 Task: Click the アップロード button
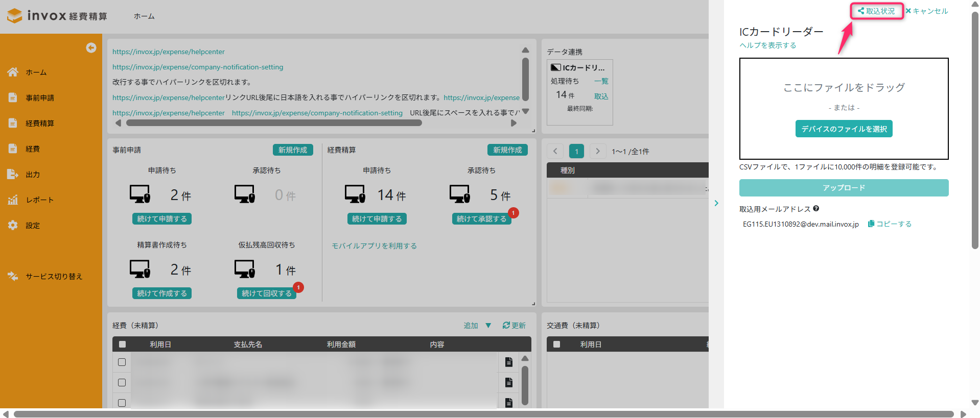pyautogui.click(x=844, y=188)
